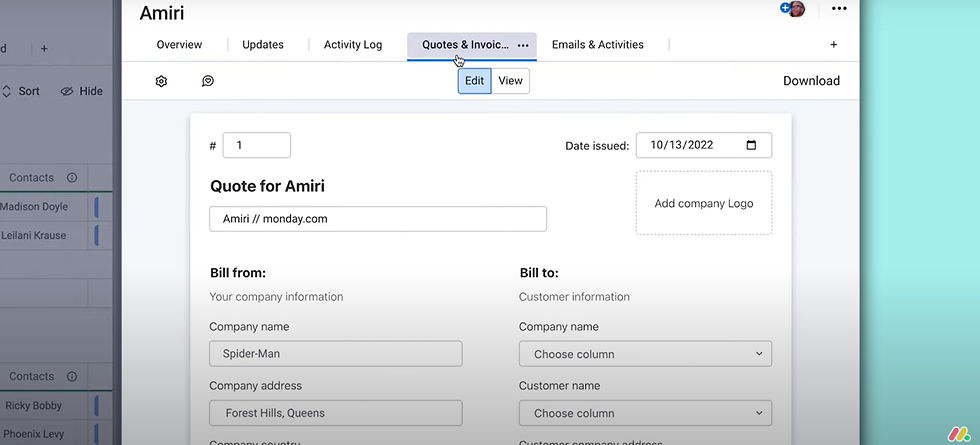
Task: Click info icon next to Madison Doyle's Contacts header
Action: click(72, 178)
